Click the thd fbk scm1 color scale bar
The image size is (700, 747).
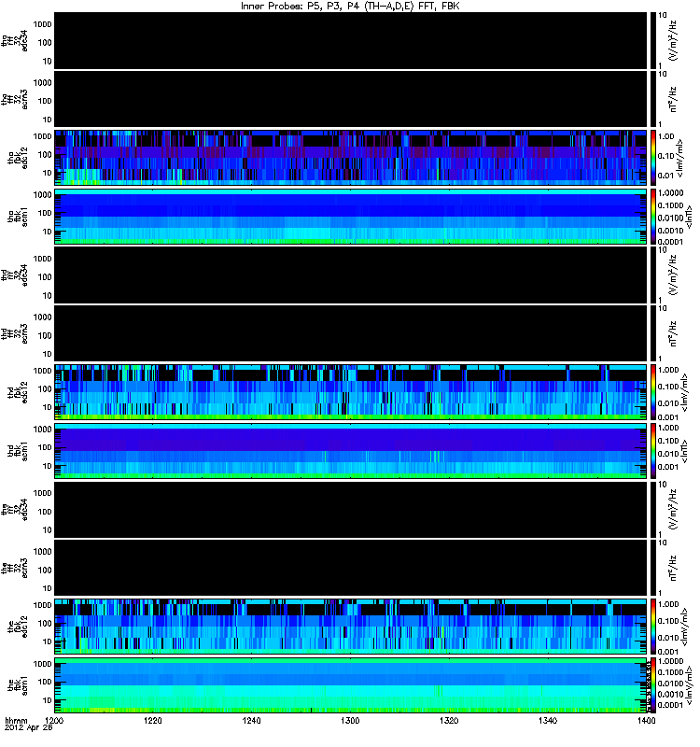click(653, 451)
